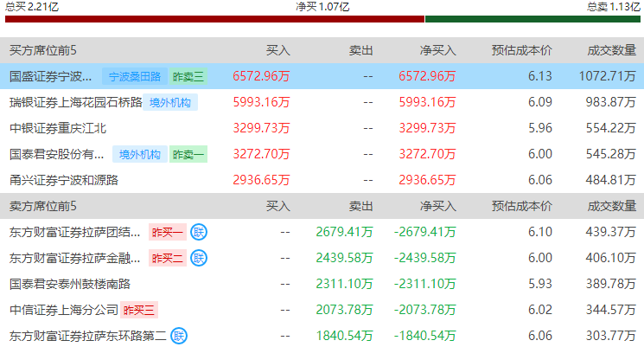Click 卖出 column header in buyer table
This screenshot has width=644, height=347.
(361, 50)
